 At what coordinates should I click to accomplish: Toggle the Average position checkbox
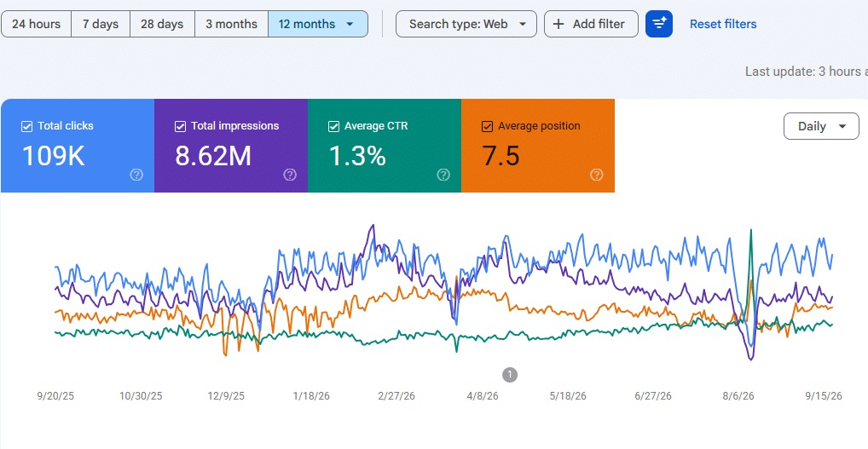click(x=487, y=127)
